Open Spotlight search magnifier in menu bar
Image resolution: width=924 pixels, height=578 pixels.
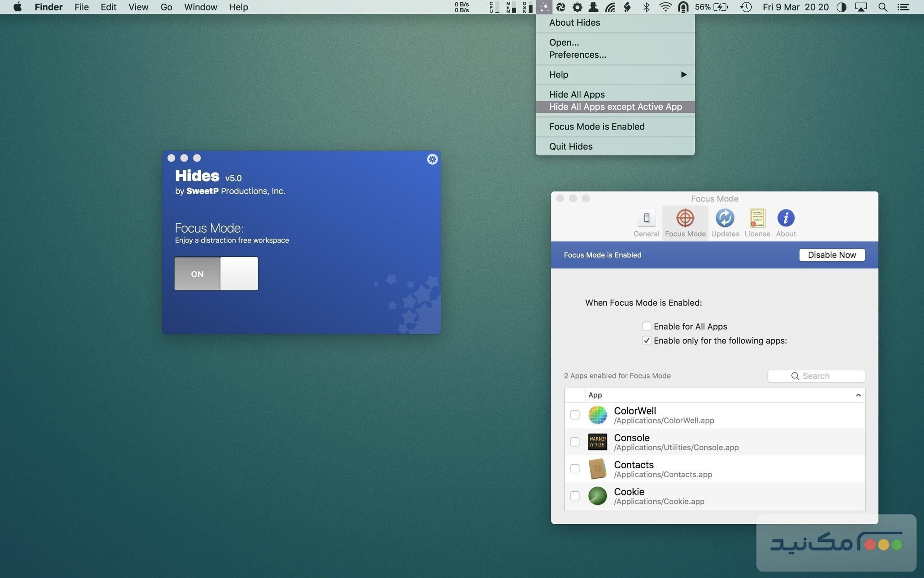click(x=882, y=7)
